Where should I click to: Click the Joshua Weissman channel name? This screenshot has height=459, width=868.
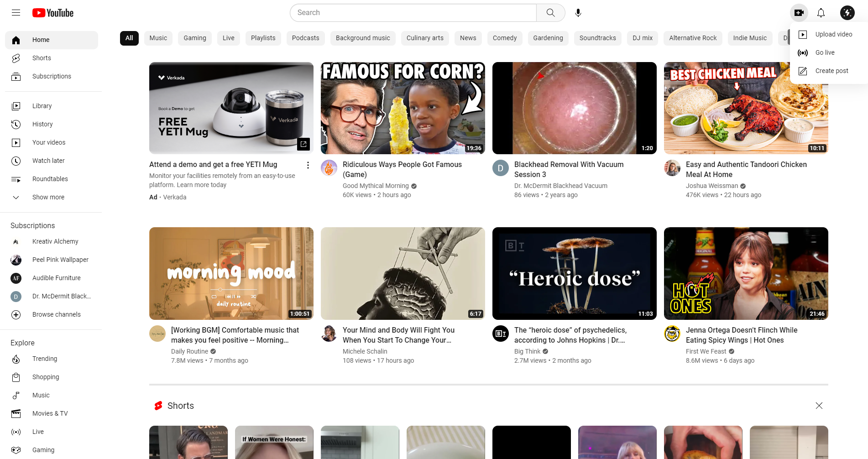(712, 186)
